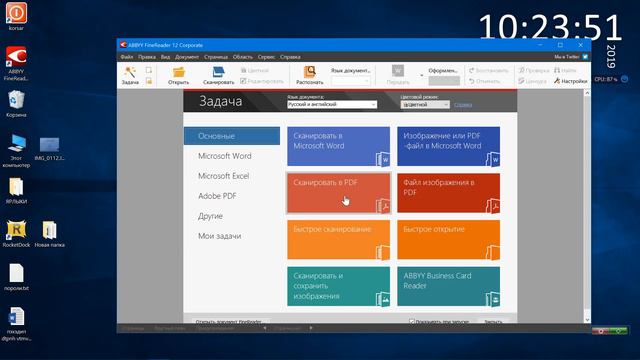Click Изображение или PDF-файл в Microsoft Word tile
This screenshot has width=640, height=360.
(449, 146)
